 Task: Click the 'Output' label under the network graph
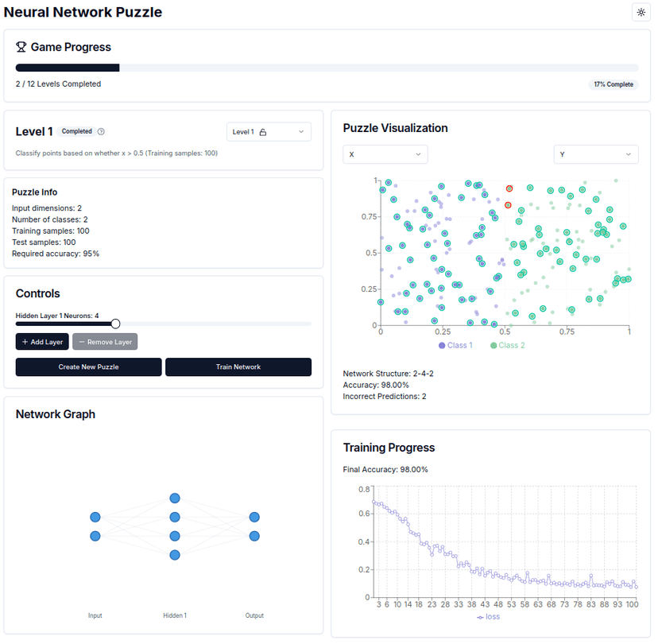click(x=254, y=615)
